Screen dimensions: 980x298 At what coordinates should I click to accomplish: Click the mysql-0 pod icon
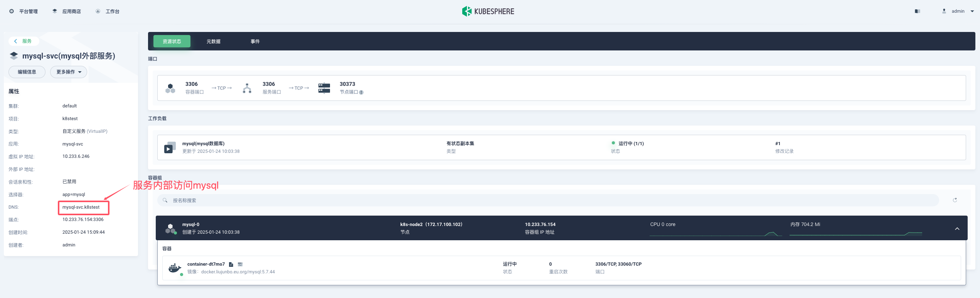[171, 229]
